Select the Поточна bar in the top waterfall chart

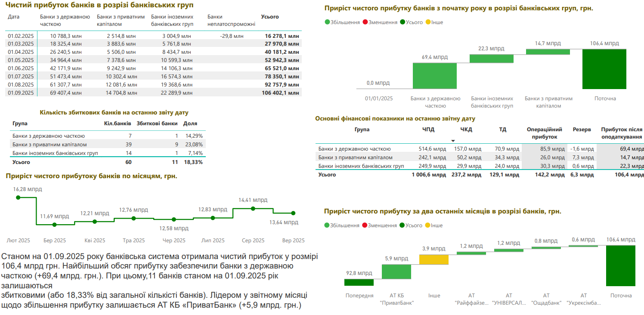(x=605, y=69)
